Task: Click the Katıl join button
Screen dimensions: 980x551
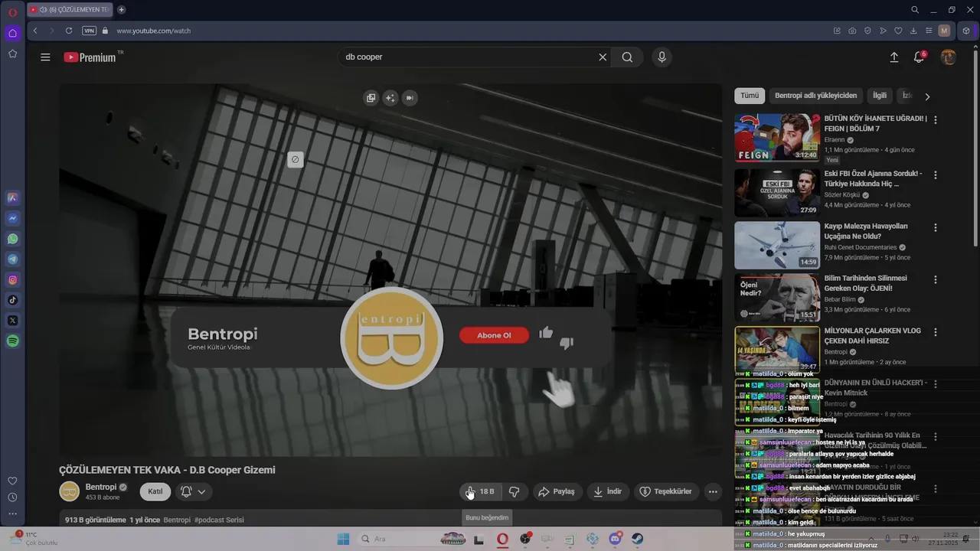Action: click(x=155, y=491)
